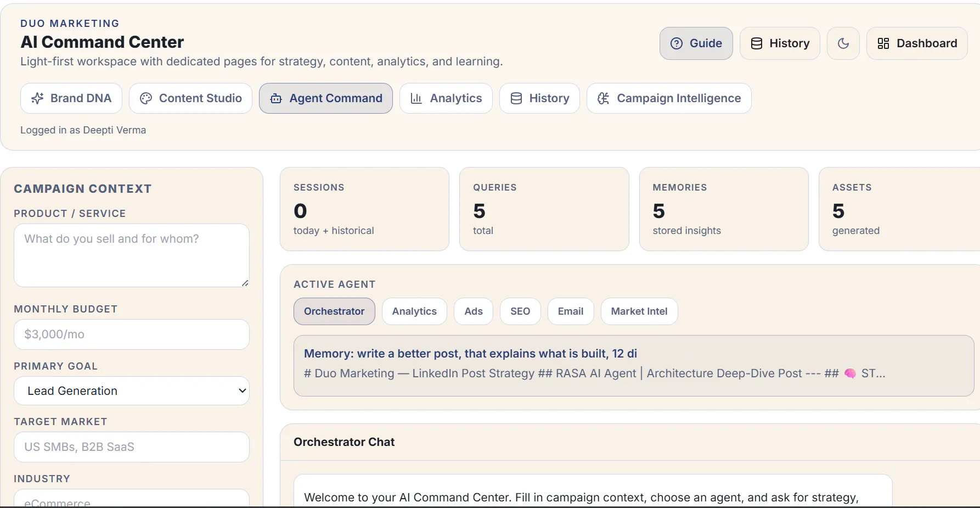Click the 'AI Command Center' heading
Image resolution: width=980 pixels, height=508 pixels.
point(102,42)
